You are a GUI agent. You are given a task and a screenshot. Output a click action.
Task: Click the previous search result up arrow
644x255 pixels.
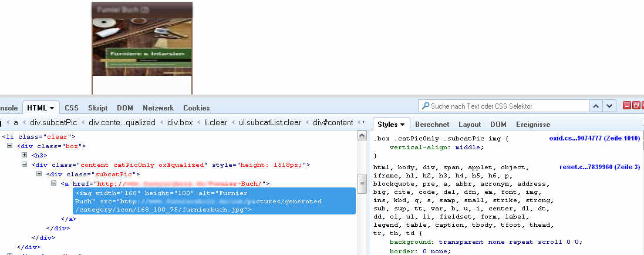coord(596,106)
